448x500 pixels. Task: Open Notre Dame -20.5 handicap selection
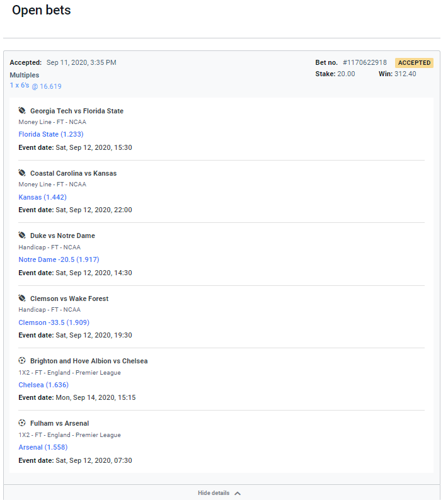tap(59, 259)
